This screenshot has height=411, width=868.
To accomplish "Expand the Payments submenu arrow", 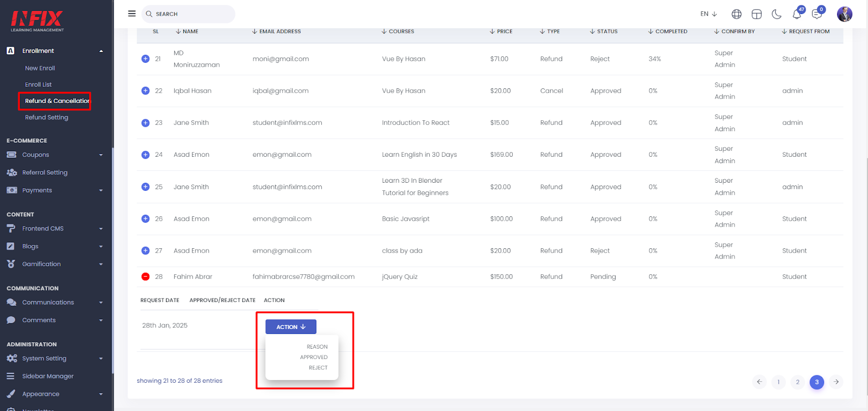I will [x=101, y=190].
